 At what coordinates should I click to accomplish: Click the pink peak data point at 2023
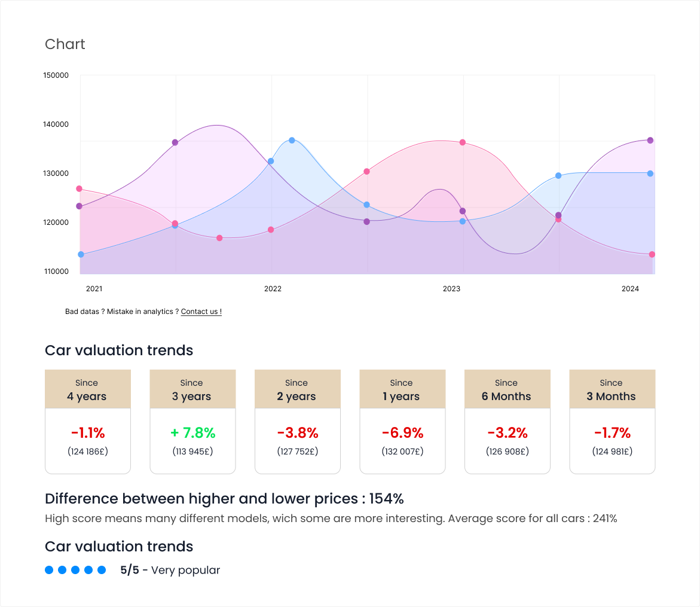463,142
